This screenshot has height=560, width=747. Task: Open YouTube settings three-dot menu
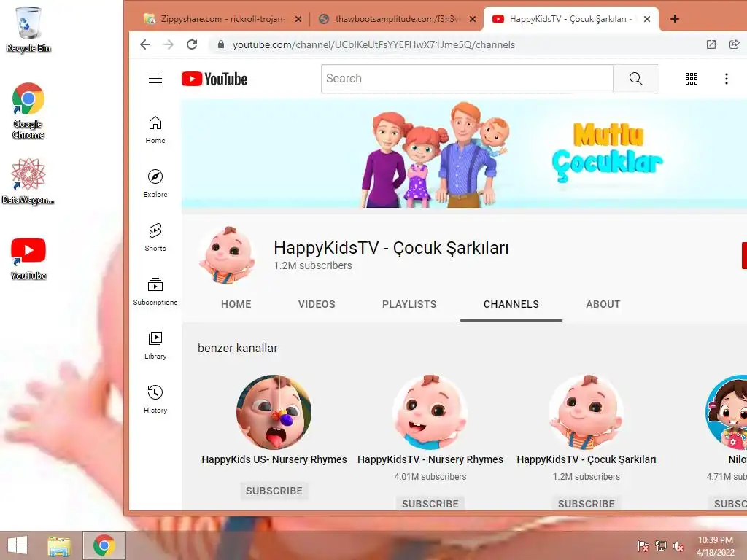pos(727,79)
